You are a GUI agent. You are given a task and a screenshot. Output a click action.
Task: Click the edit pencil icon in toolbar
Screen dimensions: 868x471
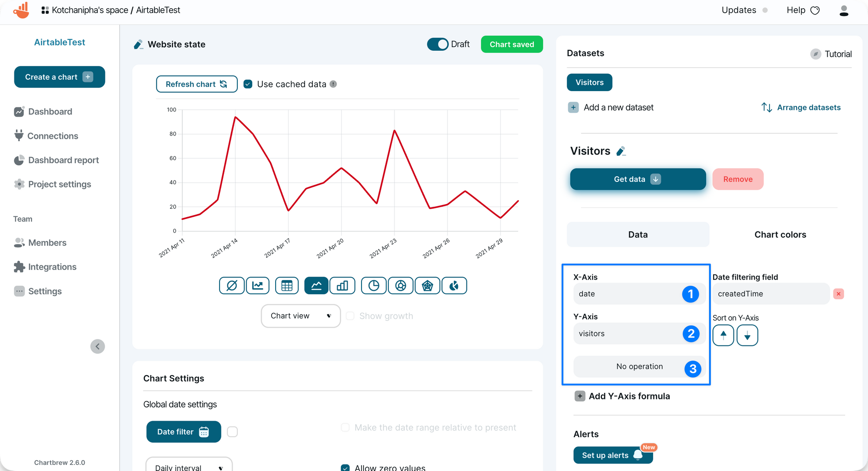point(138,44)
